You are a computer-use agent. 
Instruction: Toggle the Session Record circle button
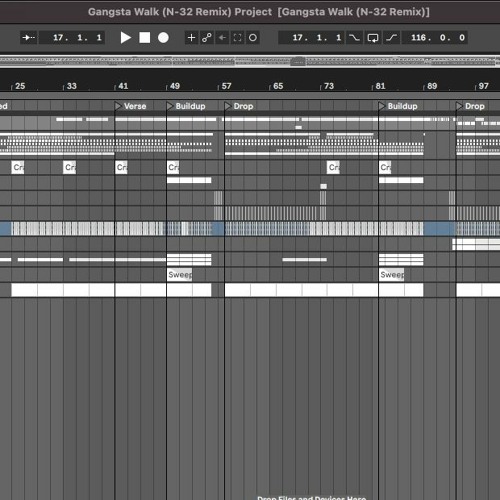click(253, 38)
